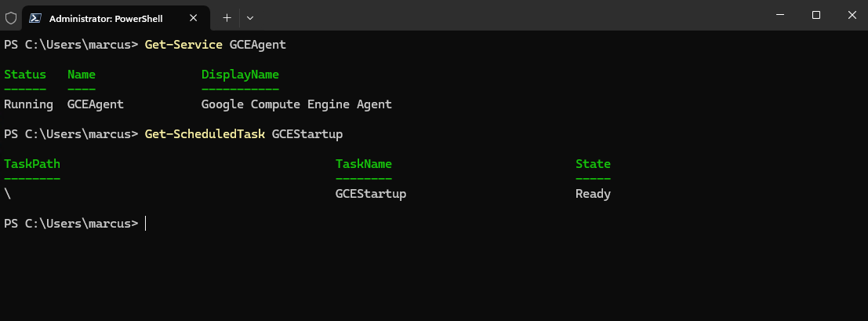Click the Google Compute Engine Agent text
This screenshot has width=868, height=321.
[296, 104]
